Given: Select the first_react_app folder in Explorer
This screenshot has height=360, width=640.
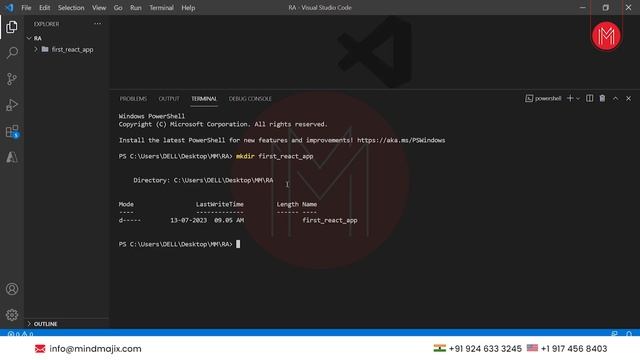Looking at the screenshot, I should tap(72, 49).
